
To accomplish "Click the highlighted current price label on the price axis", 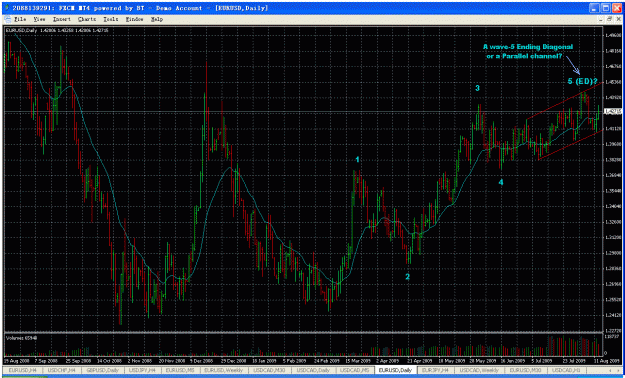I will (613, 111).
